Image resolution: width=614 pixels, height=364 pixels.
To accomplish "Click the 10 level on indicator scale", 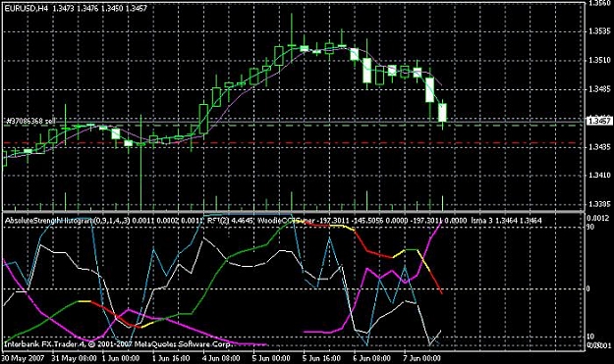I will [x=590, y=337].
